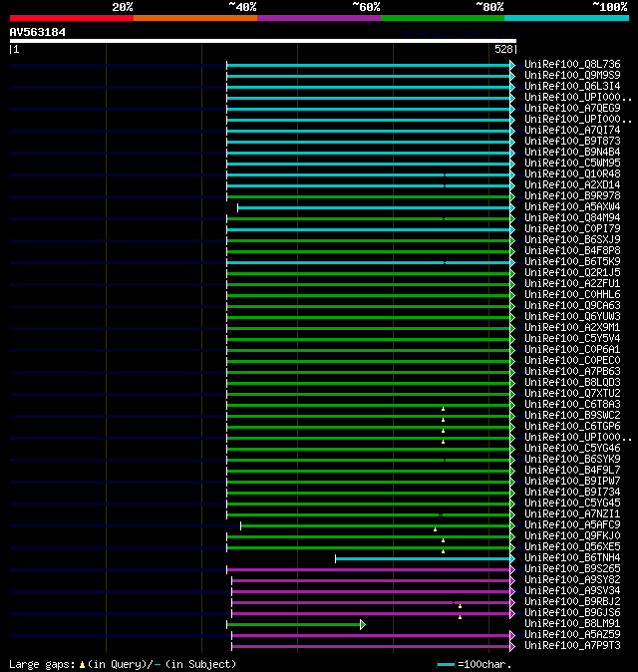Select the UniRef100_B6T5K9 label
638x672 pixels.
(x=572, y=262)
